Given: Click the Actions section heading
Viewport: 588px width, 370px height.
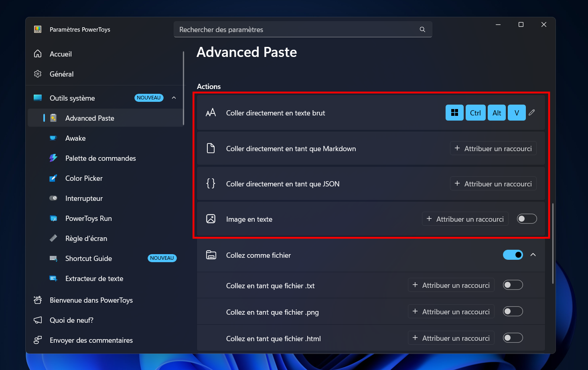Looking at the screenshot, I should (x=209, y=86).
